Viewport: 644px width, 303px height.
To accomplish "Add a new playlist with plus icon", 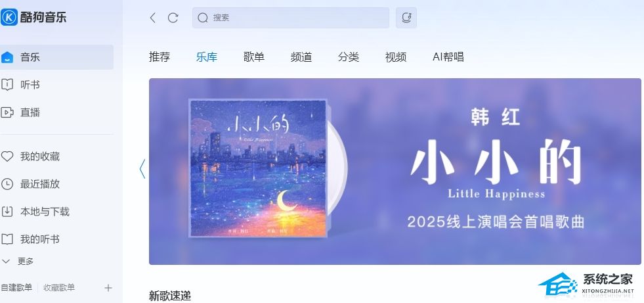I will point(108,288).
